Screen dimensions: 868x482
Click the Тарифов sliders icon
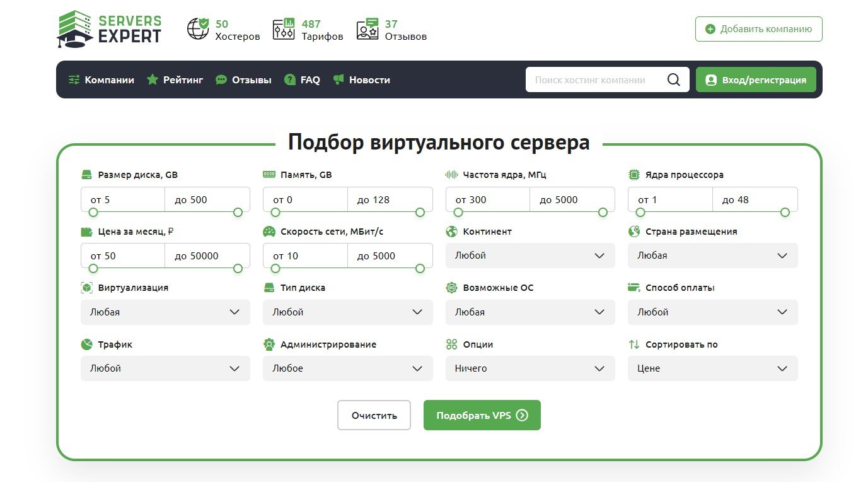tap(284, 29)
